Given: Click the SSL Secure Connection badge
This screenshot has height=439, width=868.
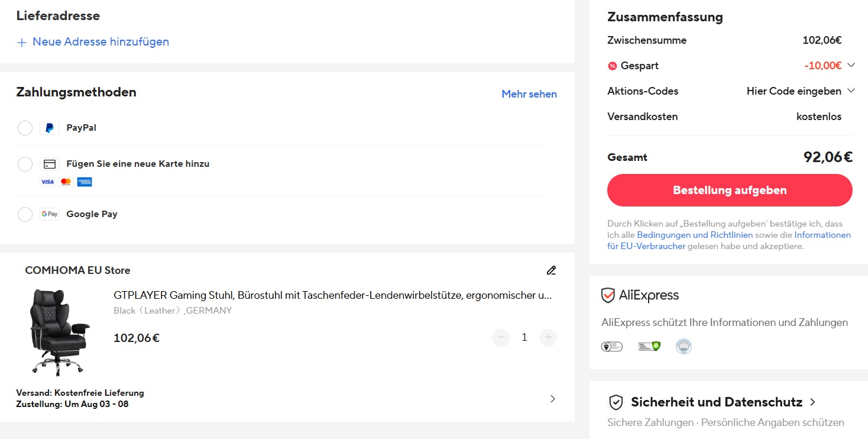Looking at the screenshot, I should coord(649,346).
